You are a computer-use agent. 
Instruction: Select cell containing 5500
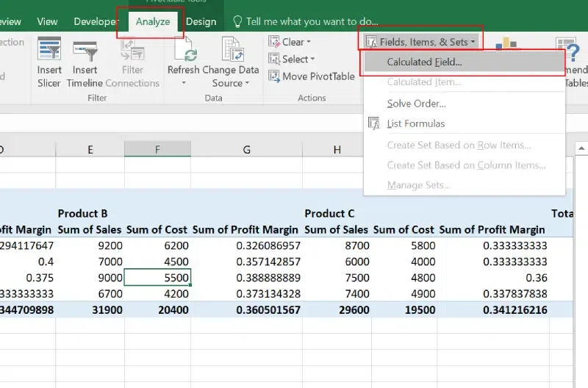point(157,278)
